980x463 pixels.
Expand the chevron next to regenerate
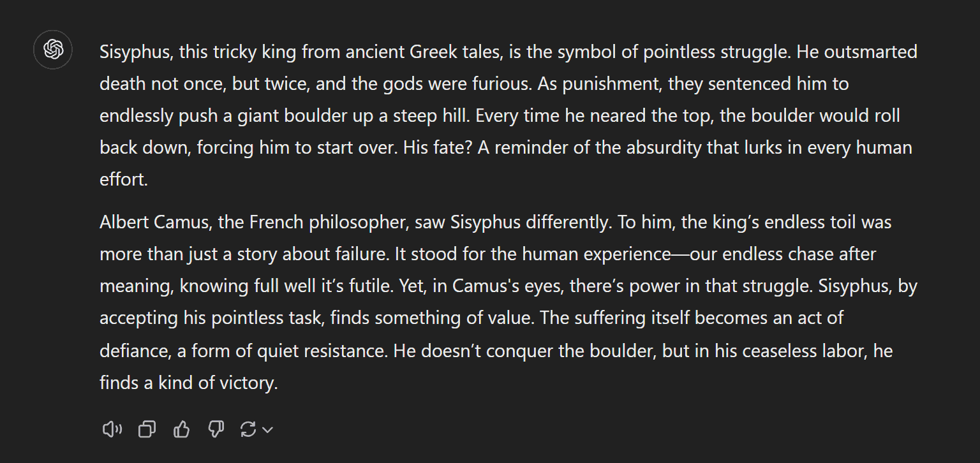click(268, 430)
